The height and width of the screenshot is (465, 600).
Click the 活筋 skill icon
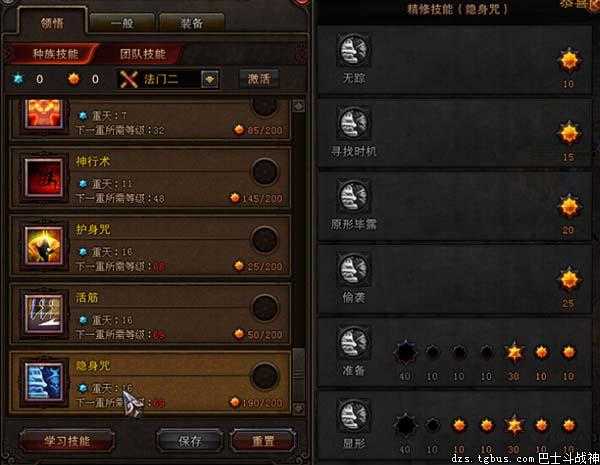tap(44, 314)
